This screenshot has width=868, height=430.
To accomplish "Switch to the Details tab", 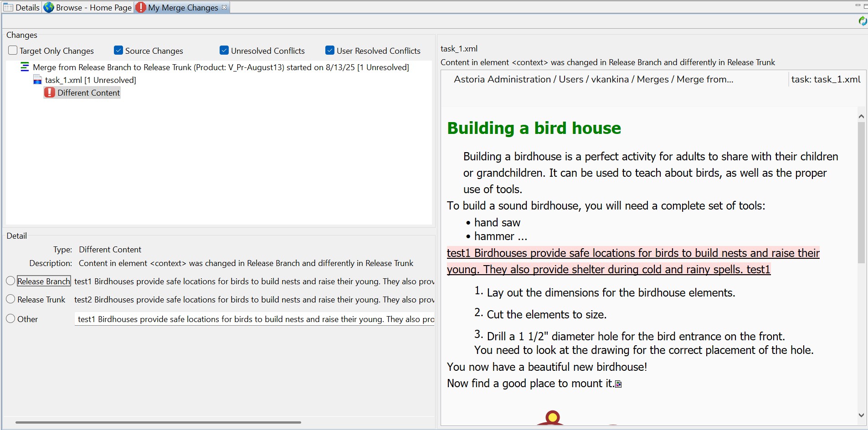I will tap(22, 8).
